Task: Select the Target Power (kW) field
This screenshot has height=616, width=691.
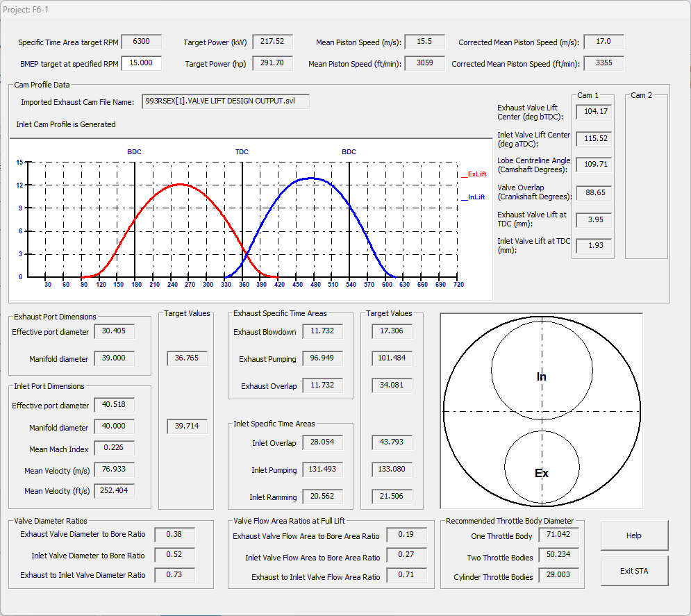Action: 272,42
